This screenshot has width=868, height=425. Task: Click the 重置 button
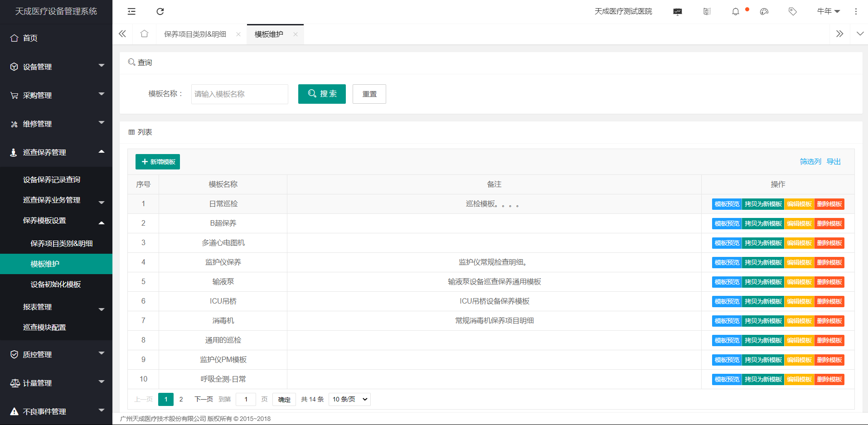[369, 94]
